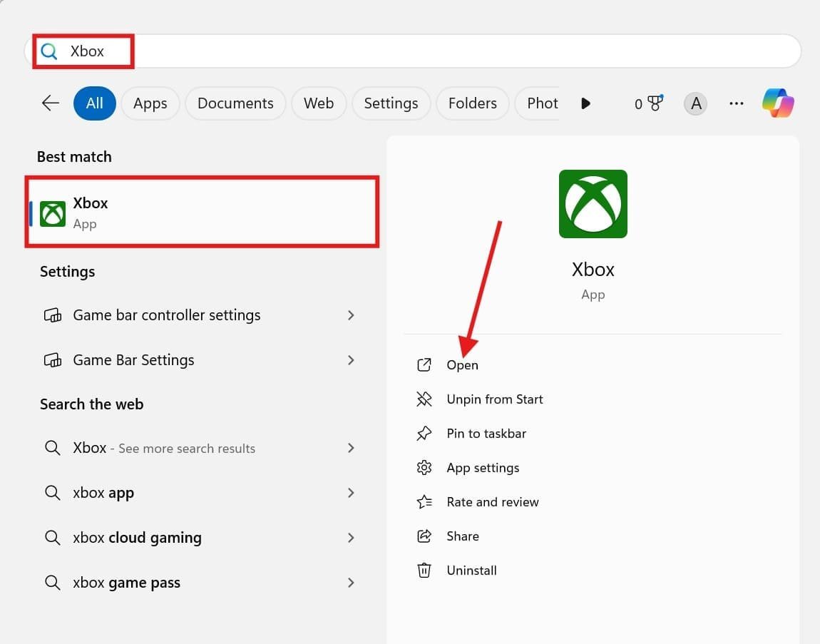Select the Xbox app best match result
820x644 pixels.
click(x=202, y=213)
